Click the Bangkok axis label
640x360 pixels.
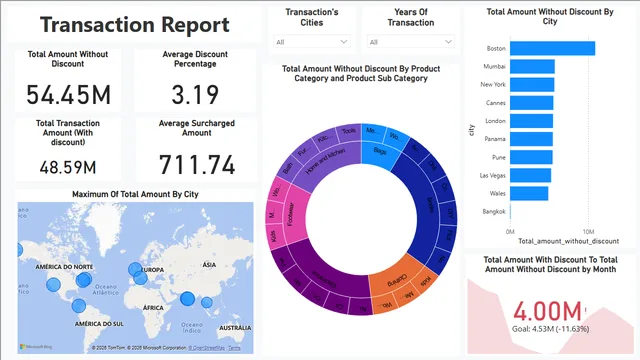click(x=494, y=211)
